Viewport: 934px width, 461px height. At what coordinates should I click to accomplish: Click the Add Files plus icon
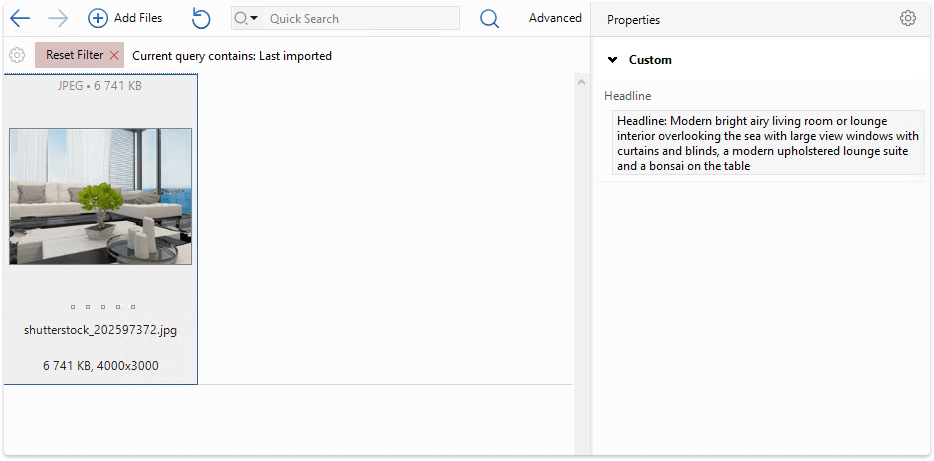click(x=98, y=18)
